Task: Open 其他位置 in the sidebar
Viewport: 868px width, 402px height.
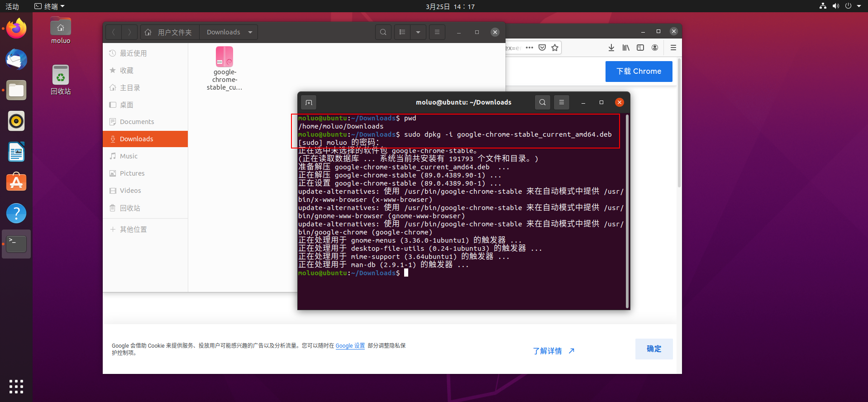Action: click(x=145, y=230)
